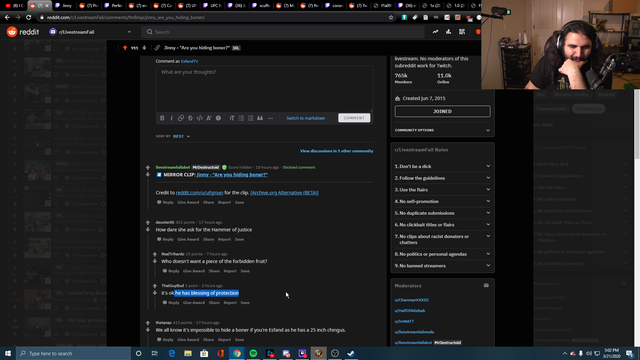Insert a numbered list in the editor

tap(251, 118)
